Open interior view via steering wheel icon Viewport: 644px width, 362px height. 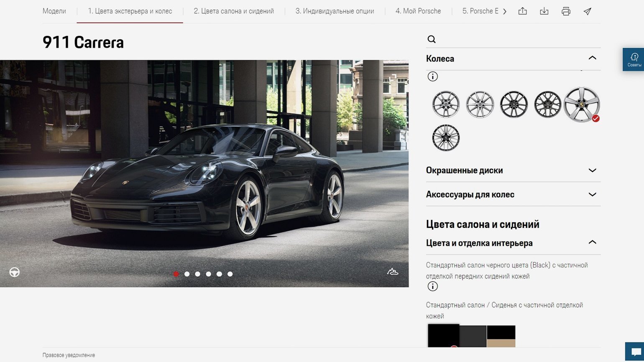click(15, 273)
